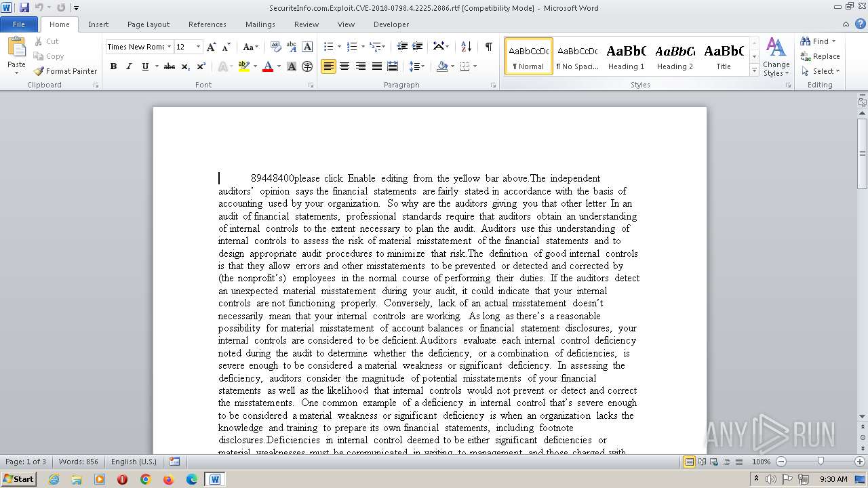Sort text with the A-Z icon
The image size is (868, 488).
click(x=466, y=47)
